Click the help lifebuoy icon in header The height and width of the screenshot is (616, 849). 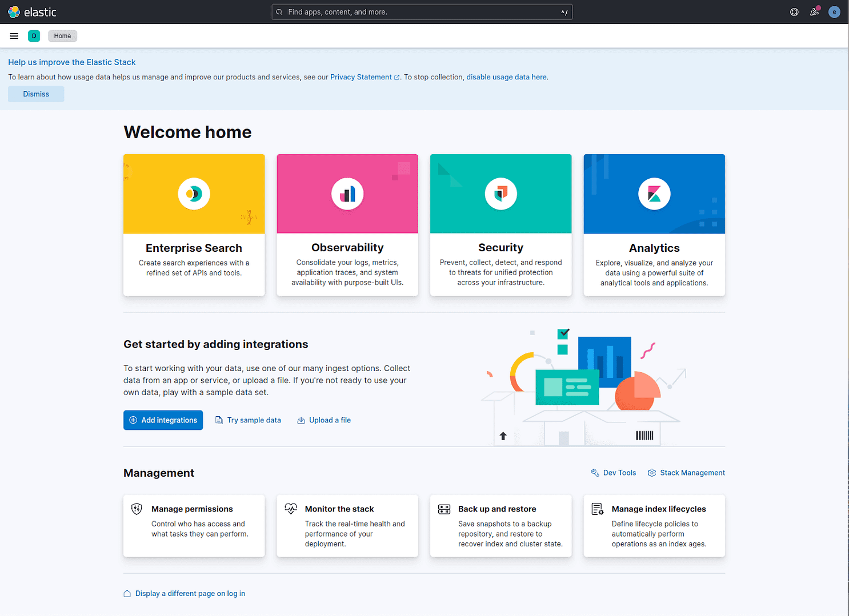[794, 11]
